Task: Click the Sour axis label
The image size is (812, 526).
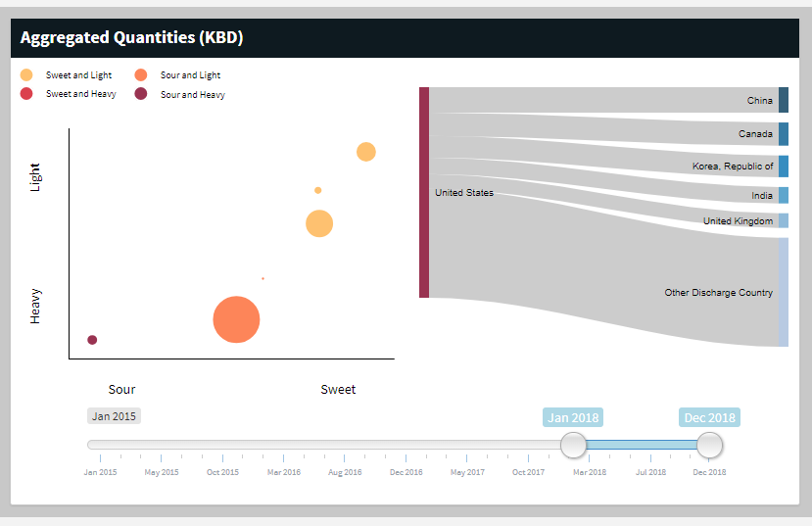Action: [121, 389]
